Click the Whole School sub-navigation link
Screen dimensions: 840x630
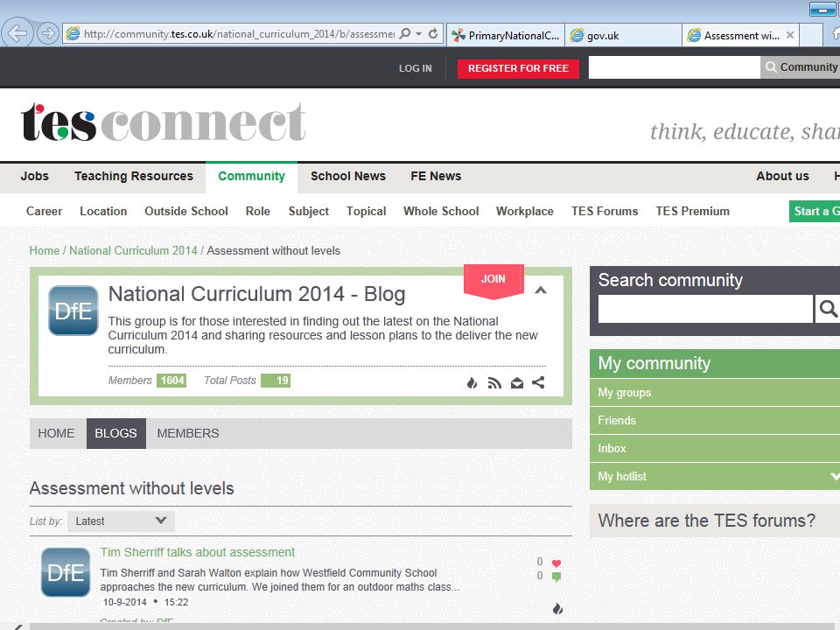tap(441, 211)
